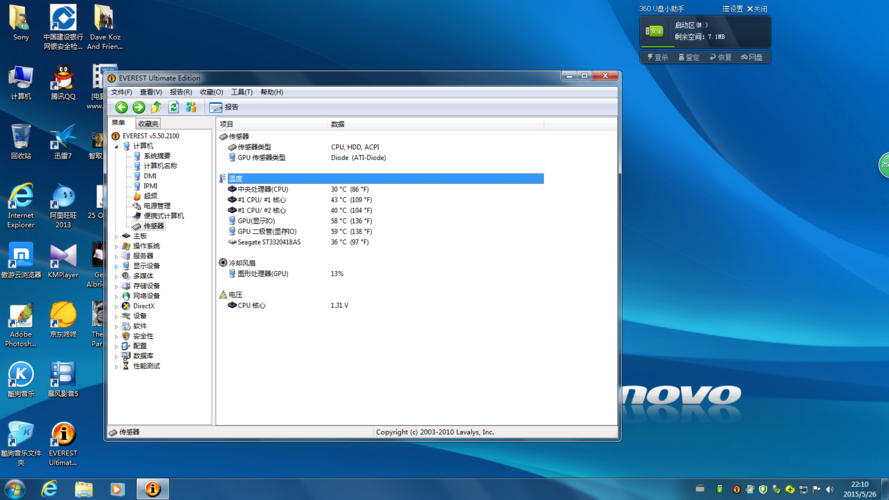
Task: Switch to the 菜单 tab
Action: click(x=118, y=123)
